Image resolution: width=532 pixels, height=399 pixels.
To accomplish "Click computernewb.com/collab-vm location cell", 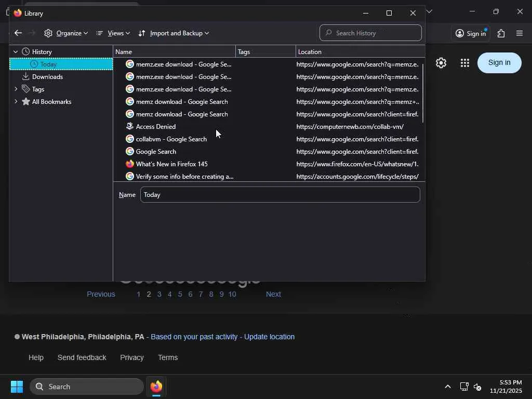I will (350, 127).
